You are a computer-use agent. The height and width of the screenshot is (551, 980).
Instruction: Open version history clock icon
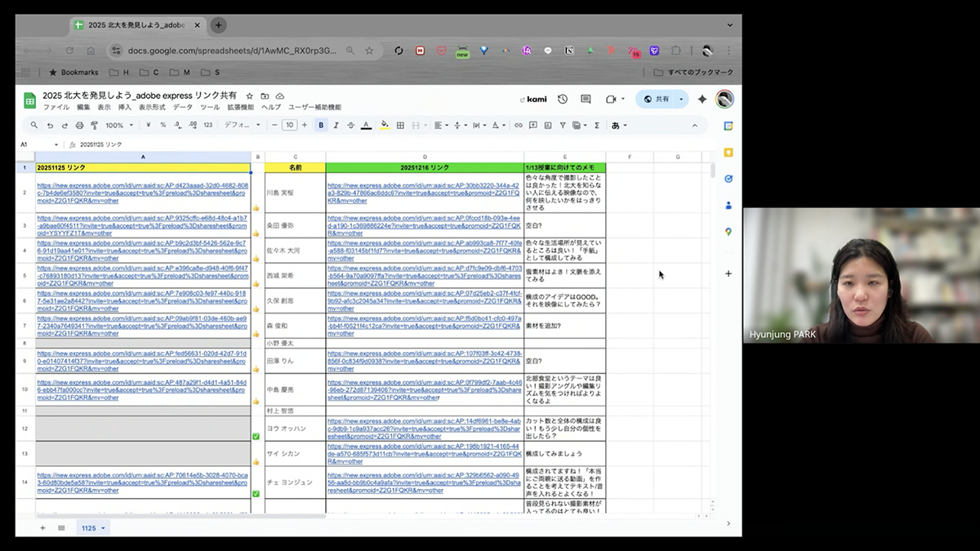(563, 100)
